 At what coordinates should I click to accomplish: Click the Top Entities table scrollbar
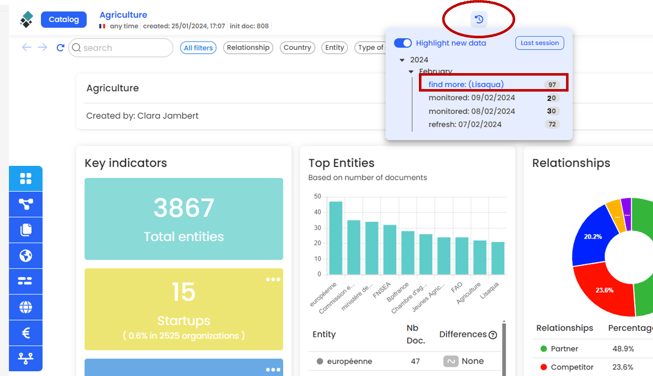pyautogui.click(x=504, y=348)
